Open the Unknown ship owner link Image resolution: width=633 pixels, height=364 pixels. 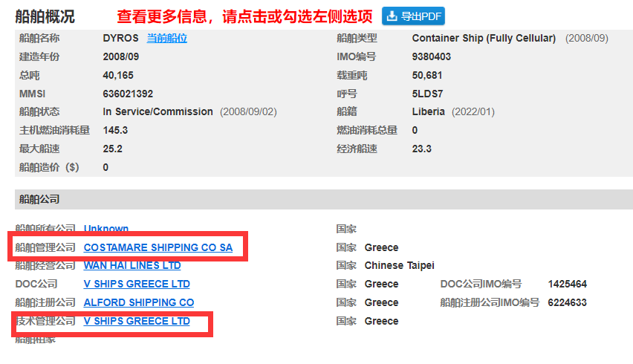pyautogui.click(x=105, y=228)
